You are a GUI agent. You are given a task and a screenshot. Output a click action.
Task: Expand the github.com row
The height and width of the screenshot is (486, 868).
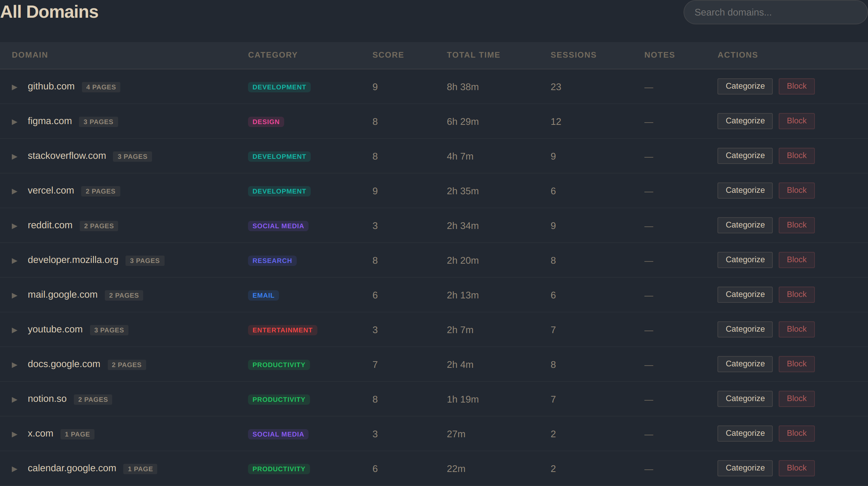pyautogui.click(x=14, y=87)
